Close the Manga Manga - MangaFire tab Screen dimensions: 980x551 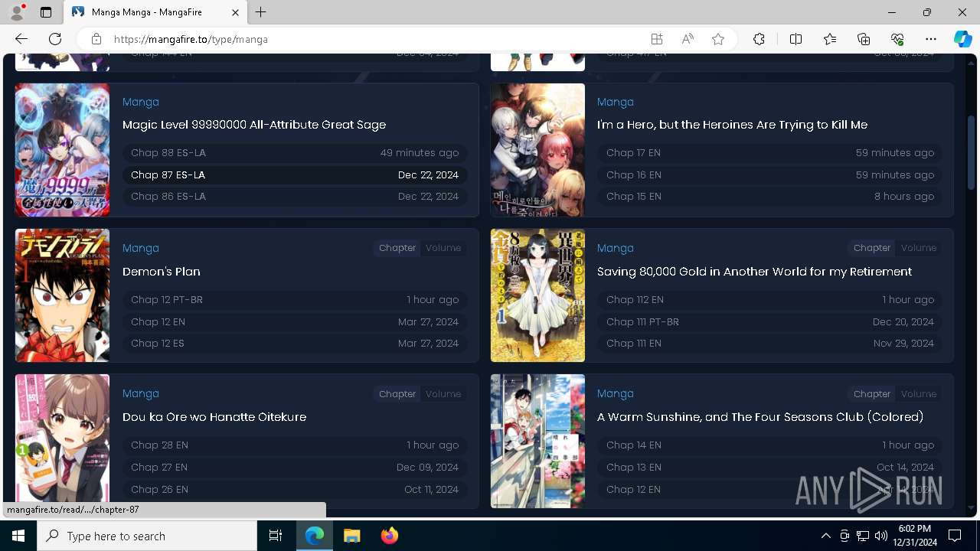pos(236,12)
